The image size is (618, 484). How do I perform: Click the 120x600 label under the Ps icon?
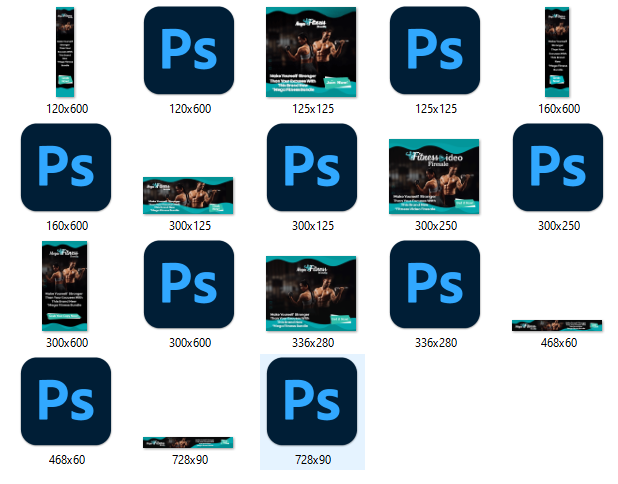pos(190,109)
